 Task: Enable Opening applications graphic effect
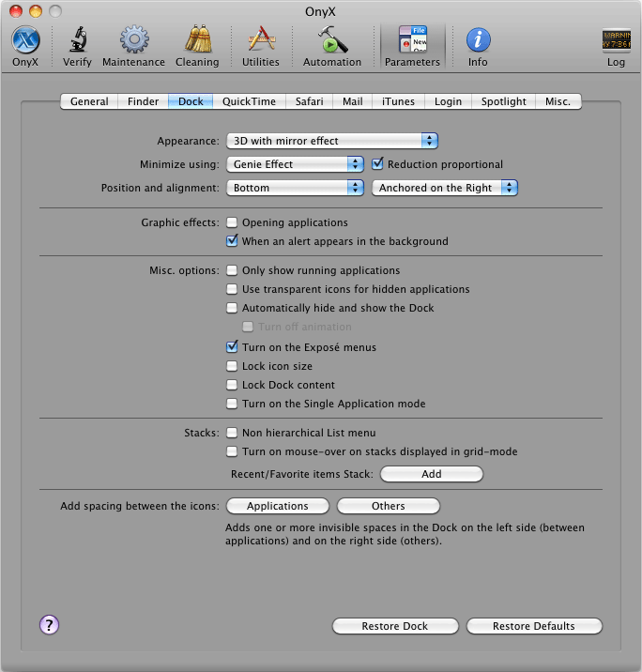[232, 222]
